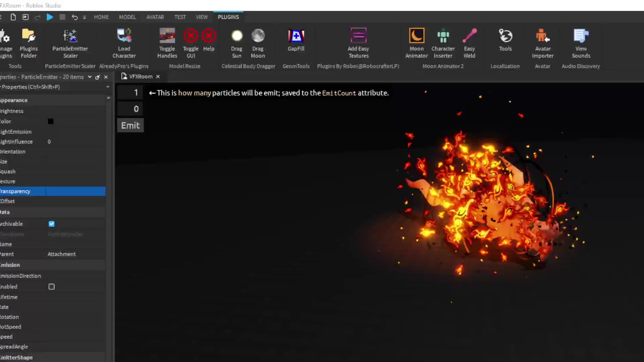
Task: Switch to the TEST ribbon tab
Action: pyautogui.click(x=180, y=17)
